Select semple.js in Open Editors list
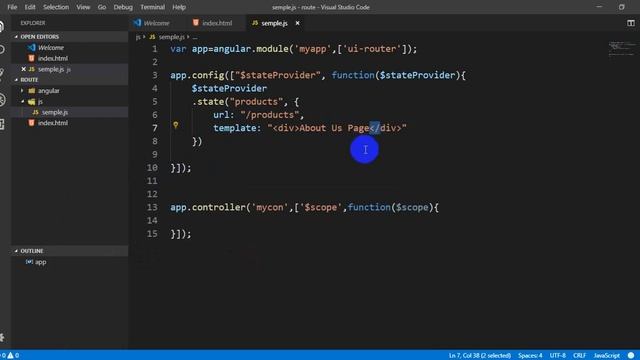Viewport: 640px width, 360px height. [51, 69]
